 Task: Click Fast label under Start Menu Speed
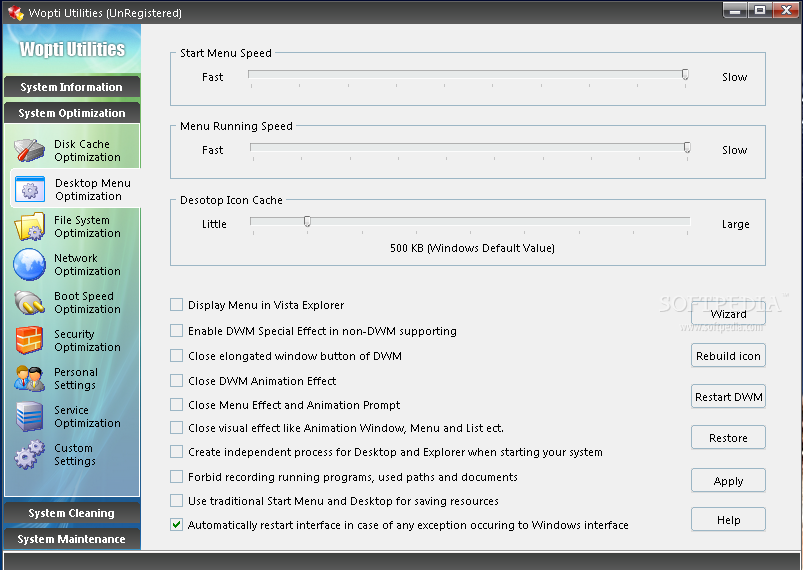point(213,77)
